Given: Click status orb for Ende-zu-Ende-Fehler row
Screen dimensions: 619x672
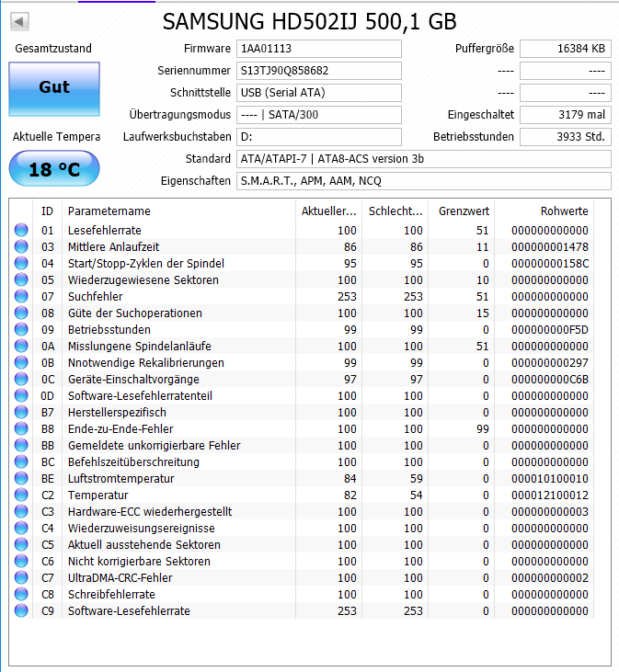Looking at the screenshot, I should (x=21, y=429).
